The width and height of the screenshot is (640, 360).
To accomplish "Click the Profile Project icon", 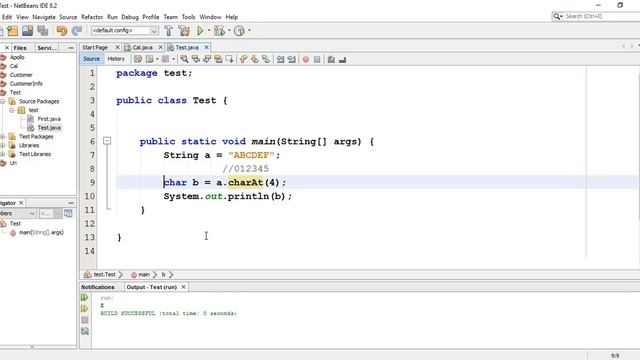I will [239, 31].
